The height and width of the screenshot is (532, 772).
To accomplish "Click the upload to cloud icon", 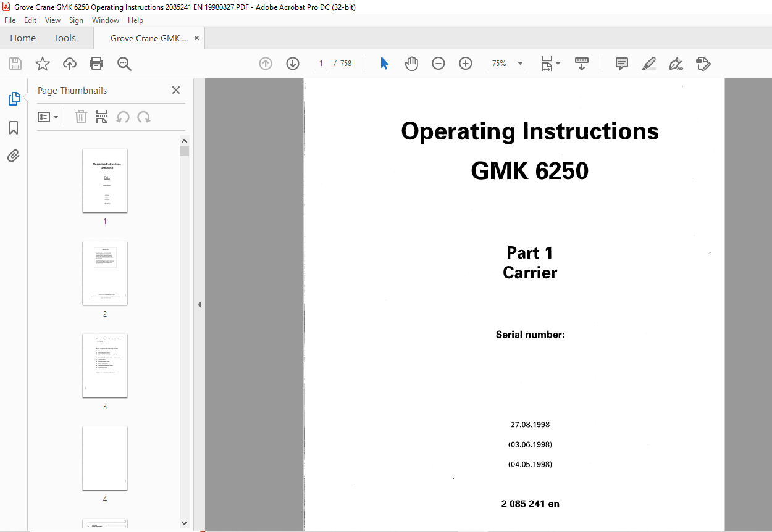I will coord(70,64).
